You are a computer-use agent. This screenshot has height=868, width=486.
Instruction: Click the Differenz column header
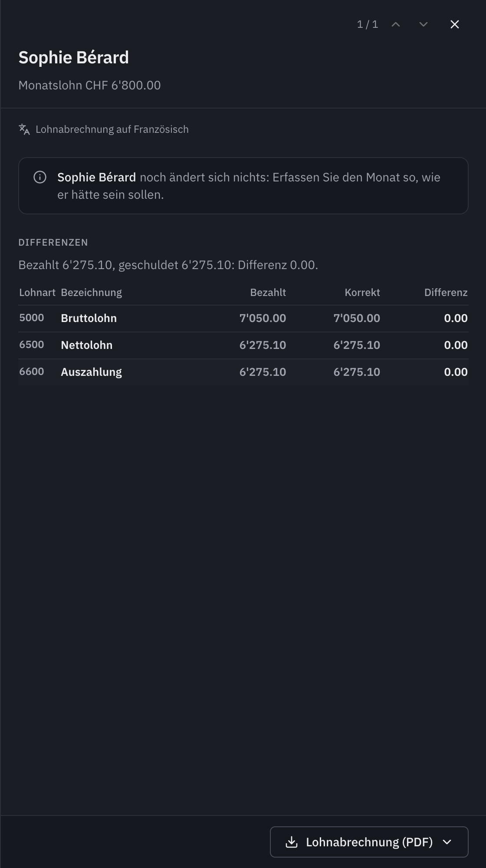tap(446, 293)
